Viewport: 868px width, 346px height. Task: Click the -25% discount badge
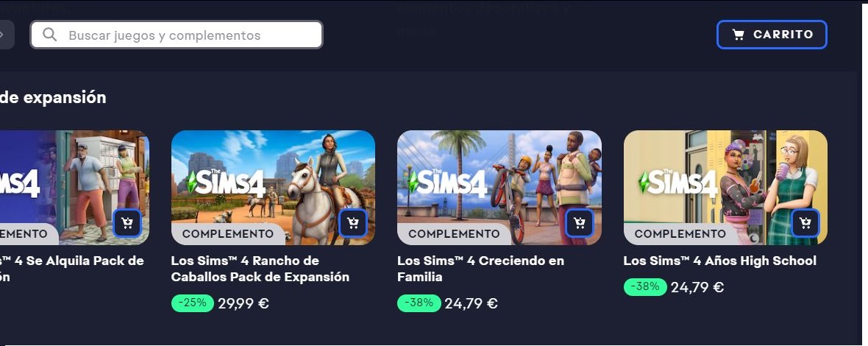(x=192, y=303)
